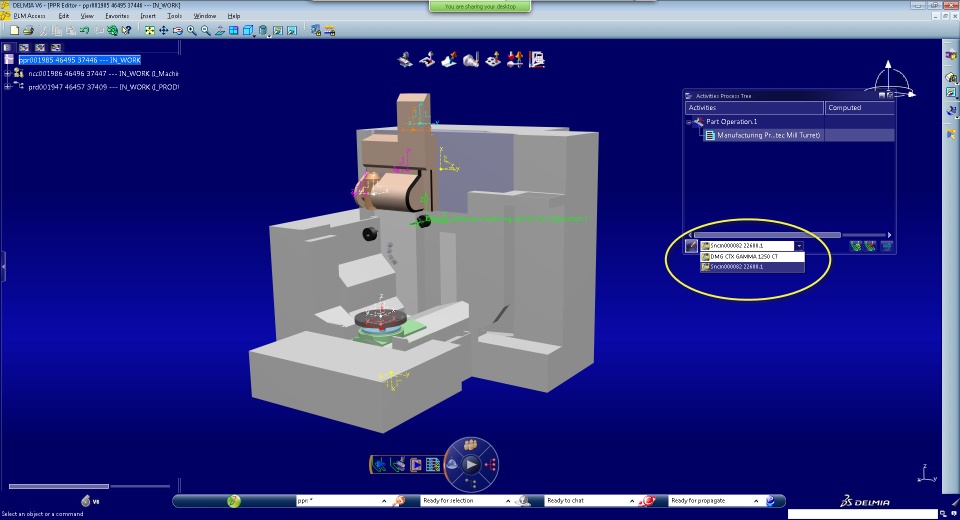Click the Zoom In magnifier

pos(192,30)
